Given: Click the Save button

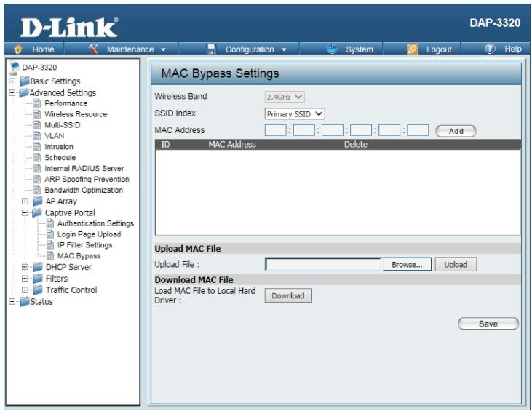Looking at the screenshot, I should pos(488,324).
